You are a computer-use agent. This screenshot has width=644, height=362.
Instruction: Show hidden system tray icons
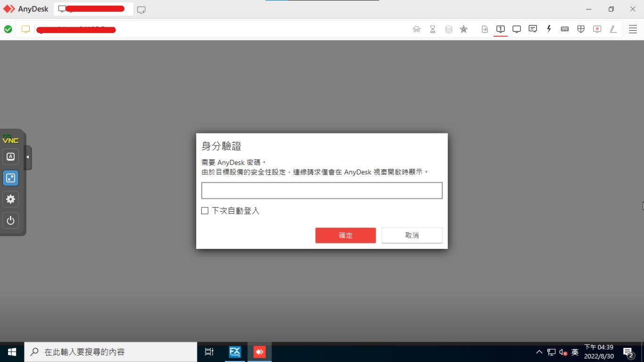(x=539, y=352)
